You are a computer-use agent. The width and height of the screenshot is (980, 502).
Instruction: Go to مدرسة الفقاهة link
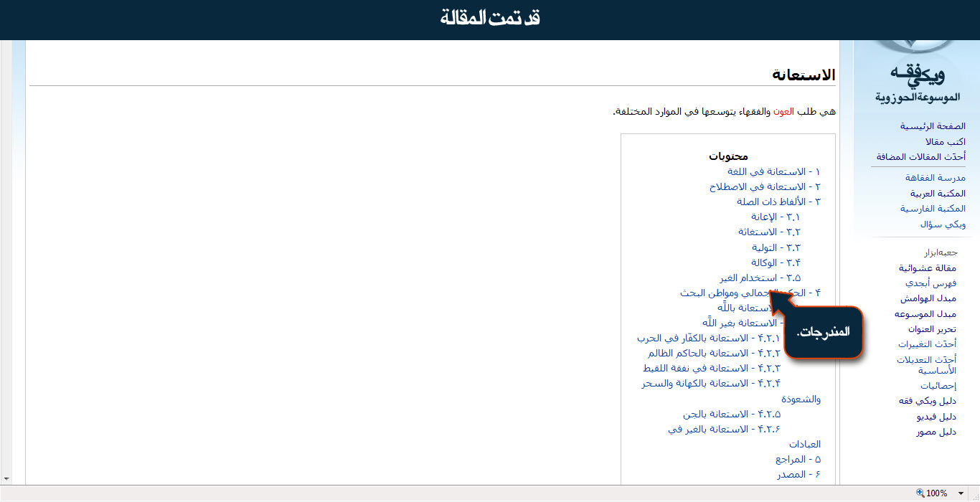tap(936, 178)
